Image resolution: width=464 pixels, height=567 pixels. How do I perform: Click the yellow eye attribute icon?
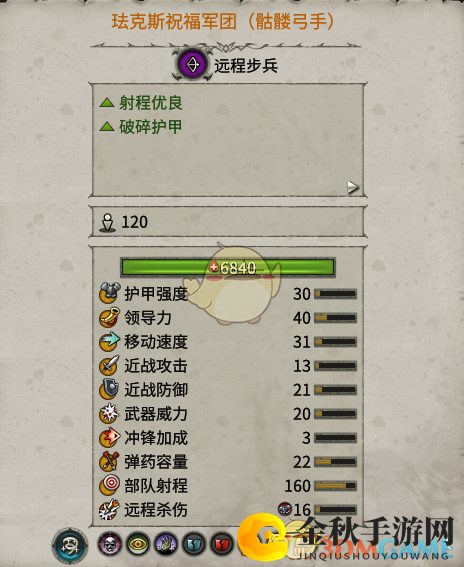point(138,544)
